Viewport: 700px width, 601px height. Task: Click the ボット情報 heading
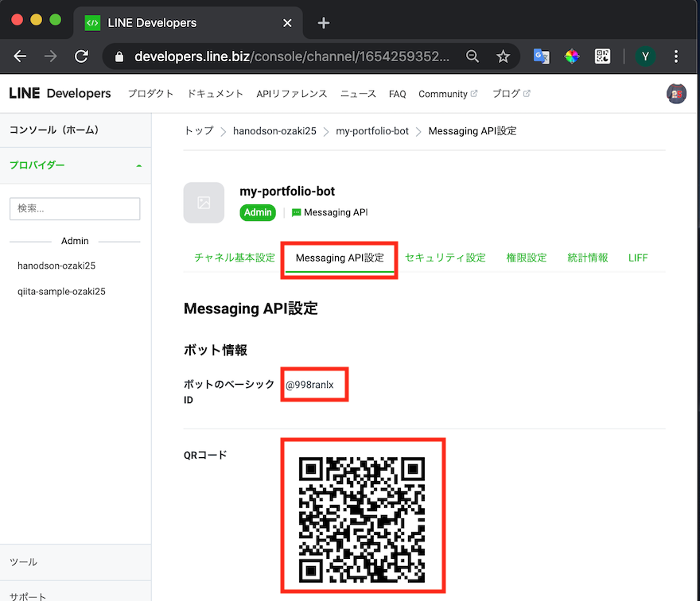[x=216, y=350]
